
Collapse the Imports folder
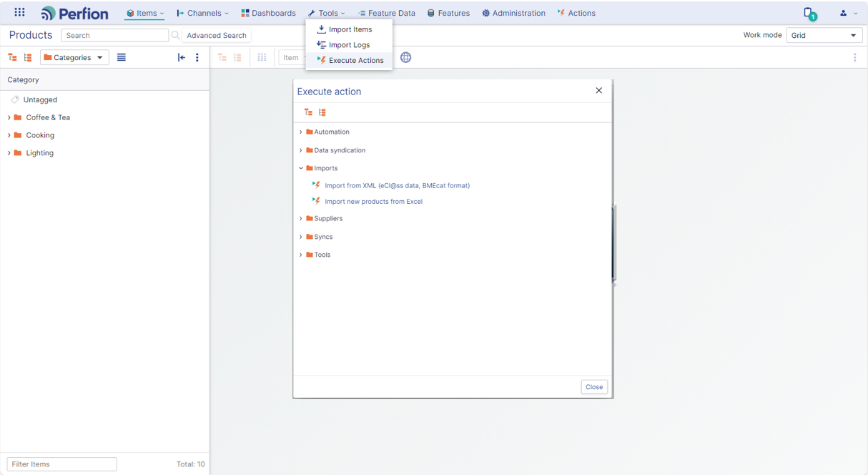pyautogui.click(x=301, y=168)
